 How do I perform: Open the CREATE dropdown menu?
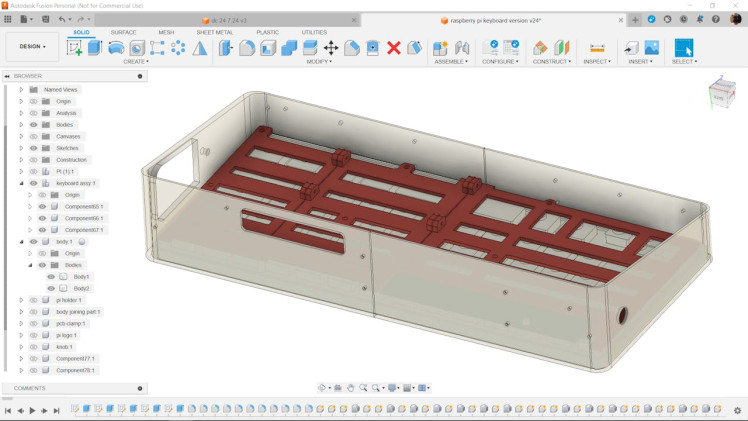click(135, 62)
